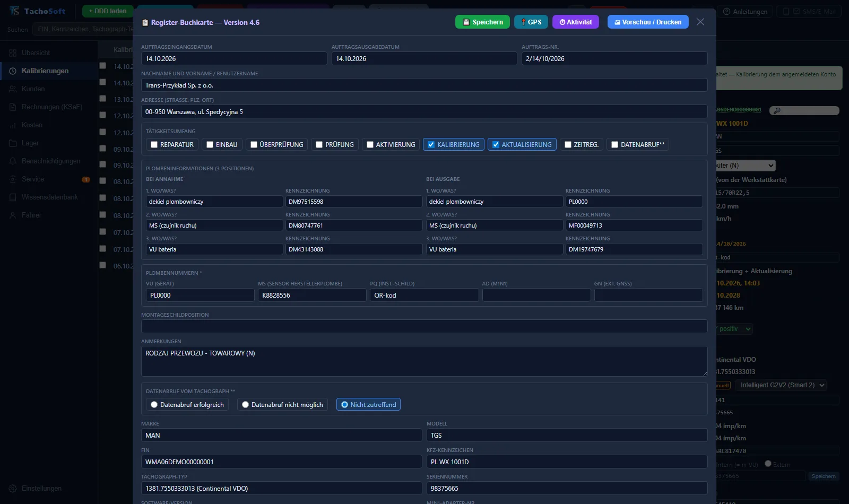Click the + DDD laden button
Viewport: 849px width, 504px height.
(x=108, y=11)
